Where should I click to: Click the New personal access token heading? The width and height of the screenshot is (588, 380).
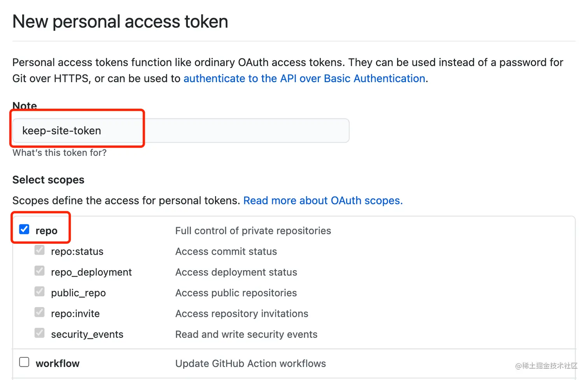[120, 22]
